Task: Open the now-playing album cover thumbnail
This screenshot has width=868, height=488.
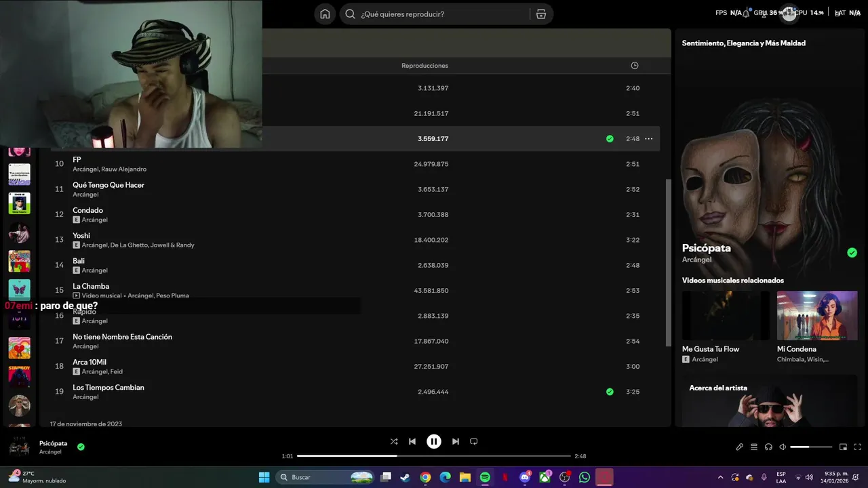Action: [19, 447]
